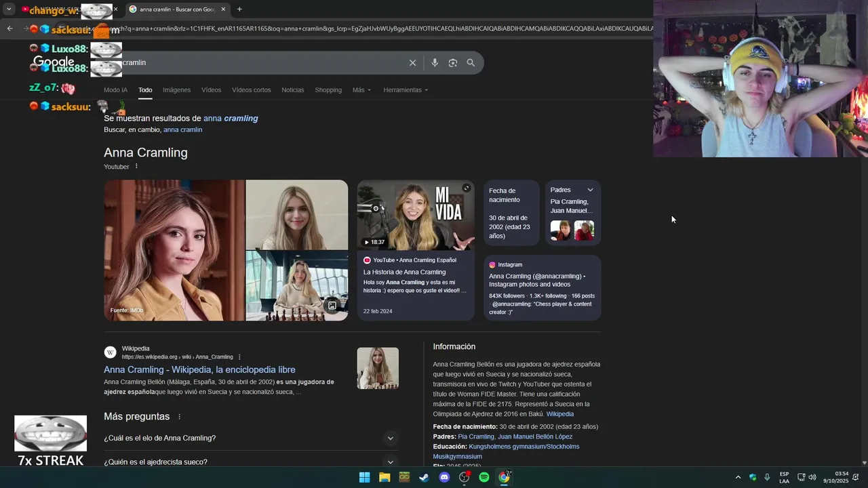Open Spotify from the taskbar

coord(484,477)
